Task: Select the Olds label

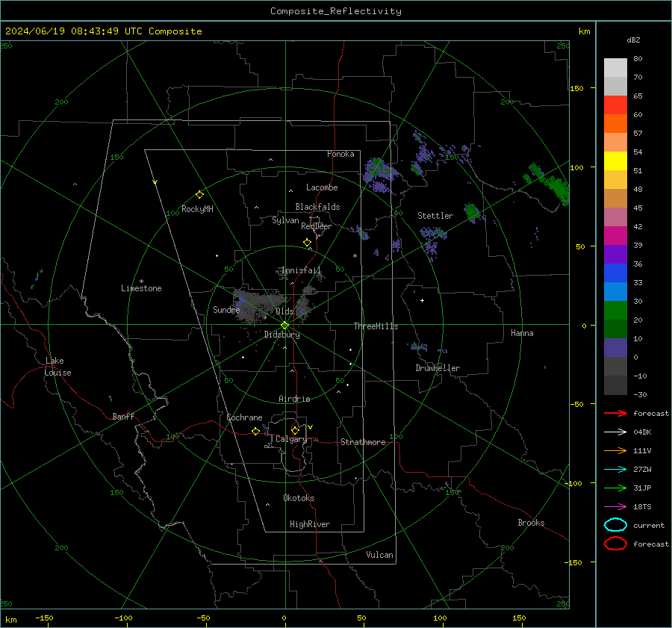Action: [284, 311]
